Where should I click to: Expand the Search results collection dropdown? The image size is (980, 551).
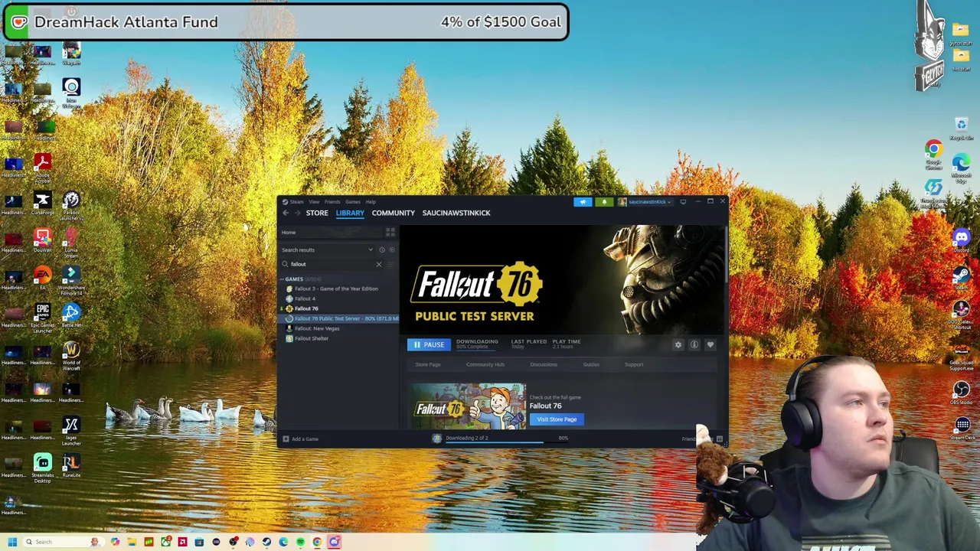371,249
